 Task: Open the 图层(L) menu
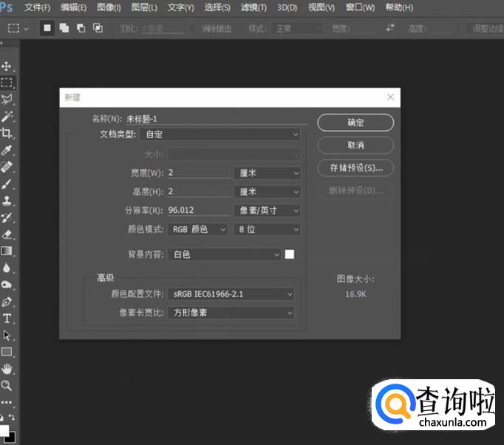pyautogui.click(x=144, y=7)
